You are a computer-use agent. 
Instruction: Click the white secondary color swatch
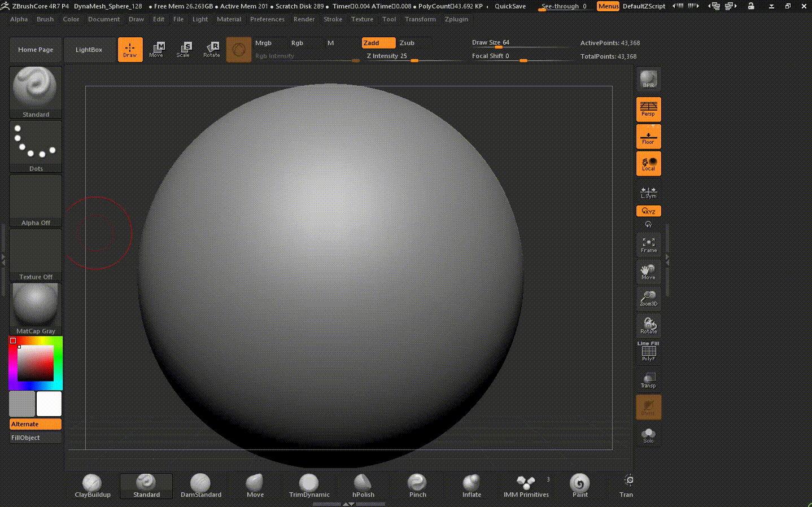[x=49, y=404]
